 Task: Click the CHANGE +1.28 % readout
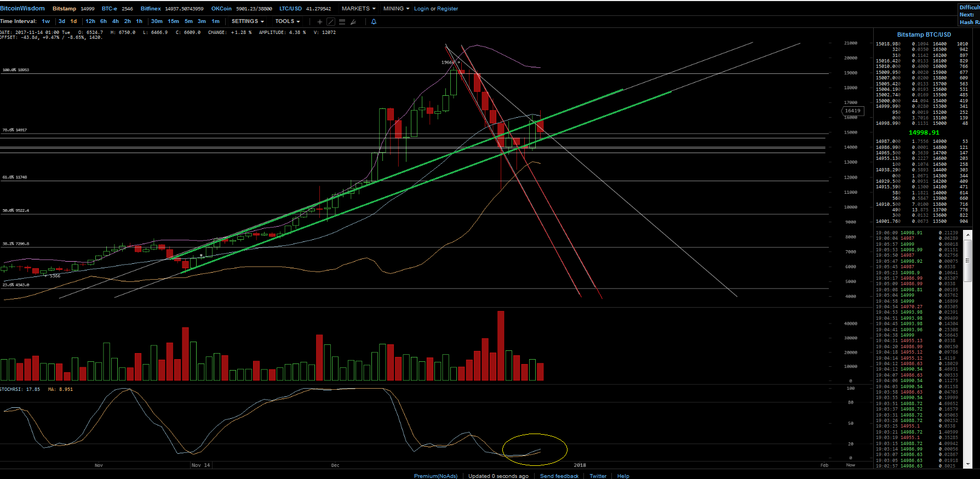click(x=230, y=32)
